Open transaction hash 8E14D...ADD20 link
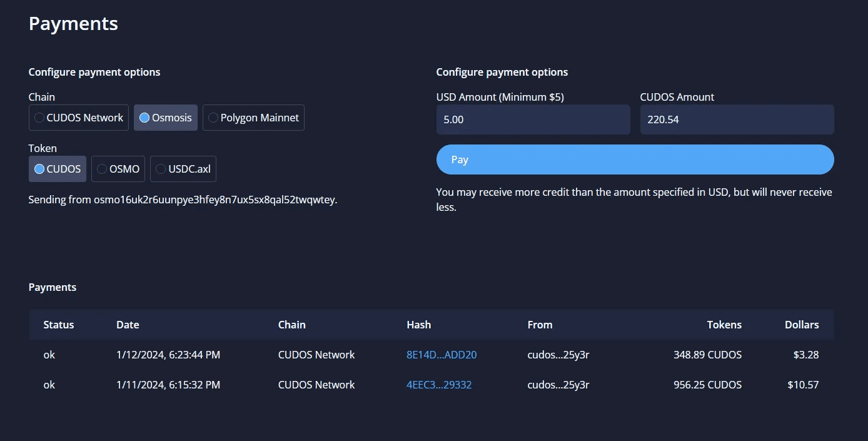The image size is (868, 441). [x=442, y=355]
